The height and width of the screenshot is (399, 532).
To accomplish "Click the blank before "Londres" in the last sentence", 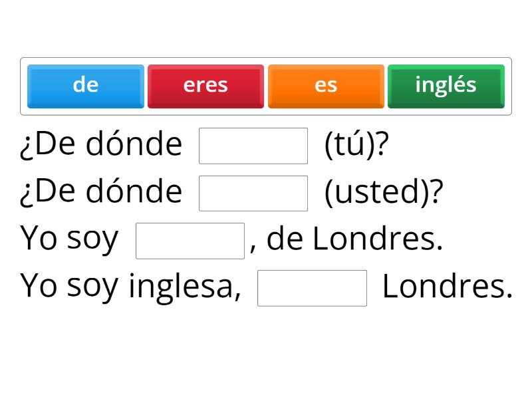I will click(x=312, y=287).
